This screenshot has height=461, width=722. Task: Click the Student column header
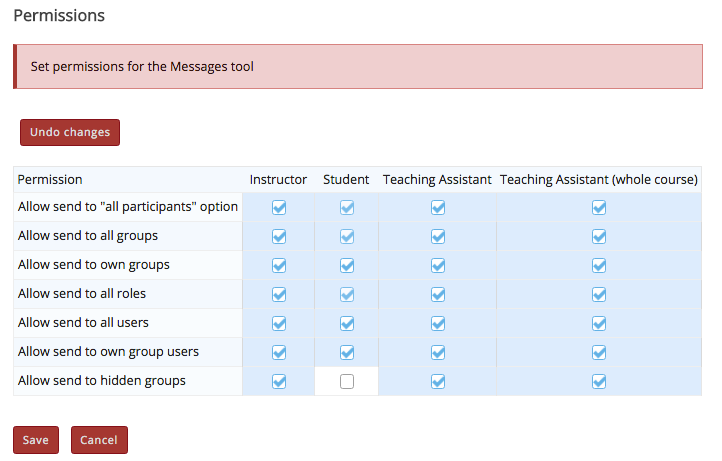346,180
